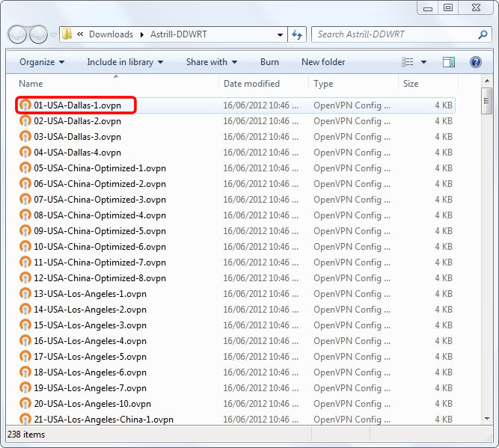499x448 pixels.
Task: Sort by the Date modified column
Action: (251, 84)
